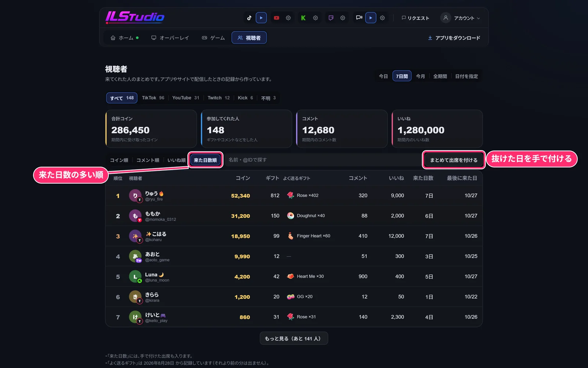Open viewer row Luna @luna_moon
588x368 pixels.
294,276
